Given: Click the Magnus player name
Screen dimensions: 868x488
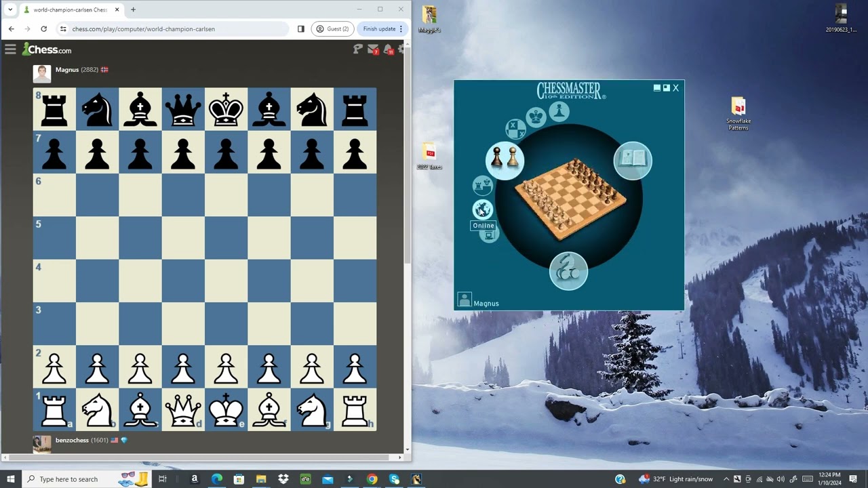Looking at the screenshot, I should (x=67, y=70).
